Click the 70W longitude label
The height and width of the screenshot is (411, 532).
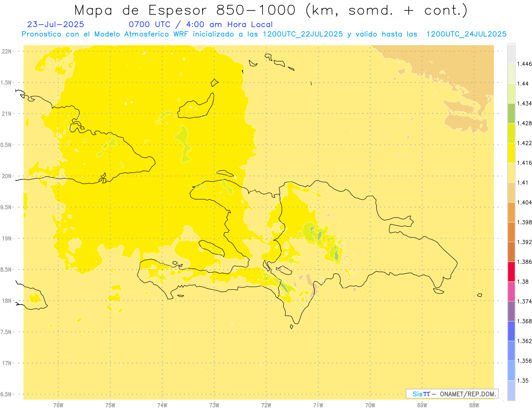pyautogui.click(x=370, y=405)
